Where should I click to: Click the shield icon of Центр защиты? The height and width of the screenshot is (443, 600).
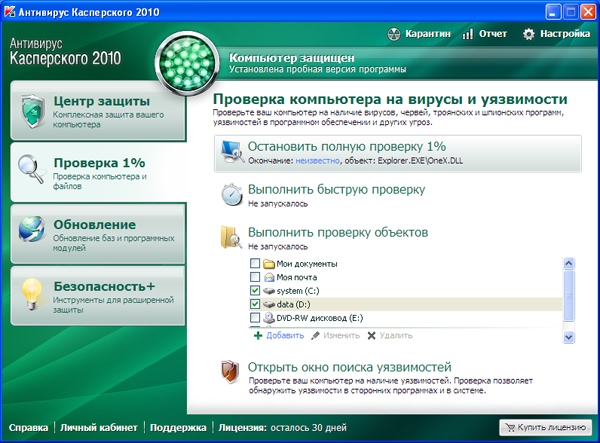tap(32, 111)
